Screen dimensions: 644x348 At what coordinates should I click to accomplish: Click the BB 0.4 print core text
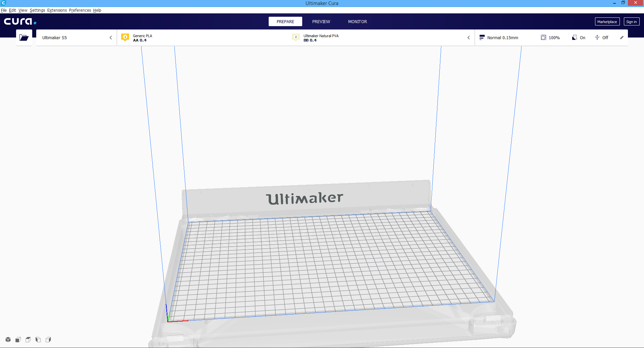tap(310, 40)
